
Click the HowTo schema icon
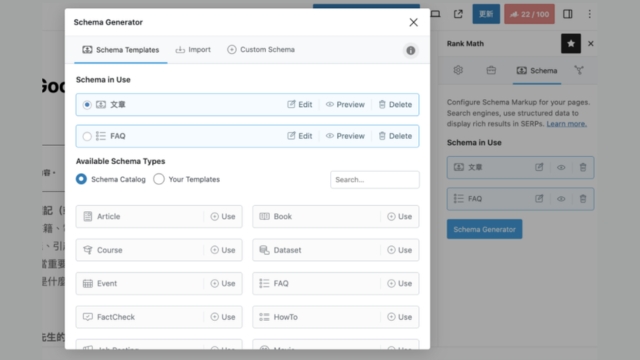(264, 317)
